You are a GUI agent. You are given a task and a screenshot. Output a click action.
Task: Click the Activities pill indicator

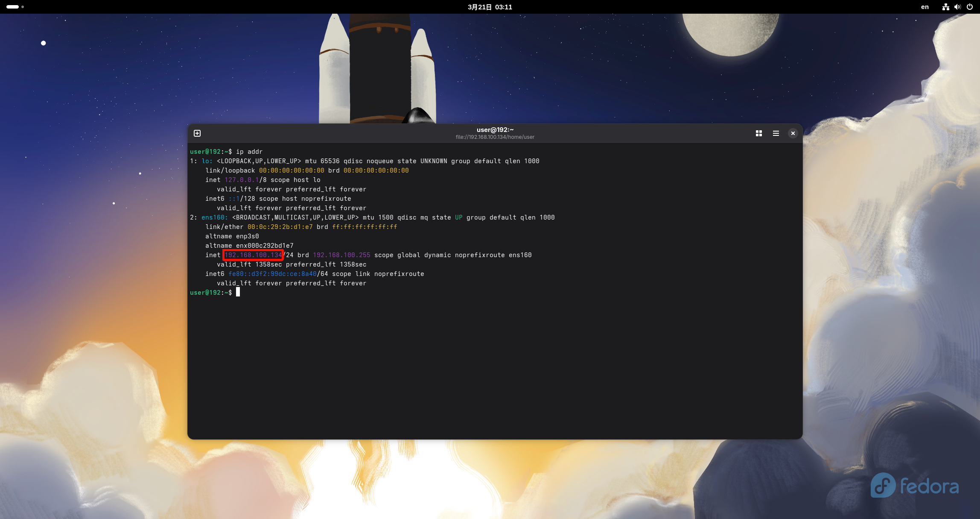(12, 7)
